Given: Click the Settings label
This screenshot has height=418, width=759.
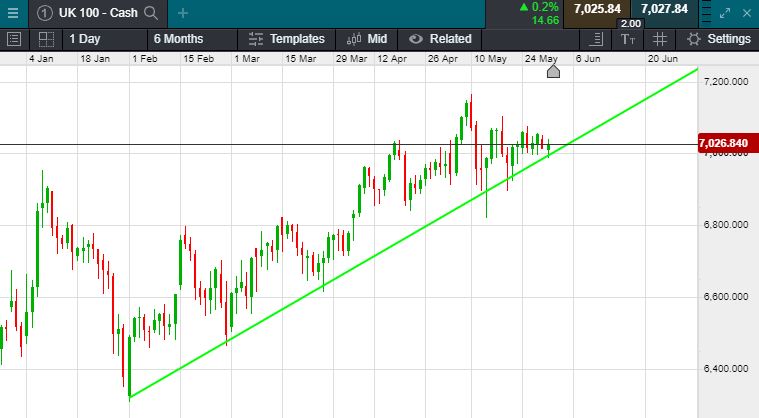Looking at the screenshot, I should (729, 39).
